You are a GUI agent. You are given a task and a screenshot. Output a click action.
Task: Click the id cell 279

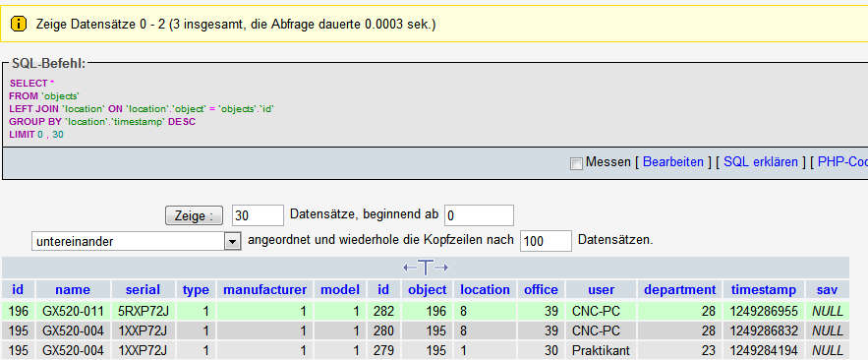[x=383, y=350]
